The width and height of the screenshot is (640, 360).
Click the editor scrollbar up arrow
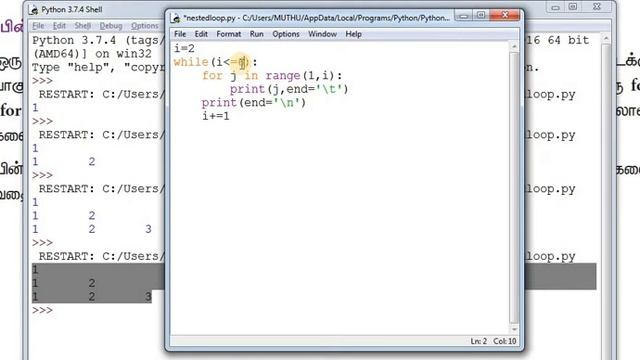(x=514, y=47)
